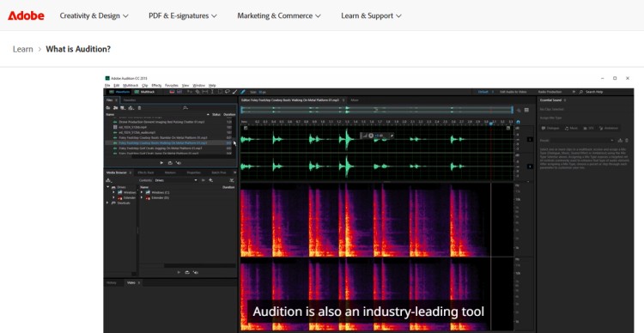
Task: Toggle the Spectral Frequency Display icon
Action: click(172, 92)
